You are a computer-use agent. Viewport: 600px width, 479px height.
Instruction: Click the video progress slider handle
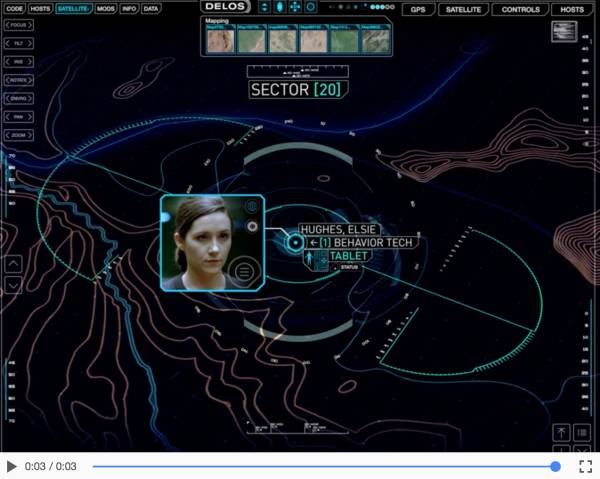pos(555,466)
